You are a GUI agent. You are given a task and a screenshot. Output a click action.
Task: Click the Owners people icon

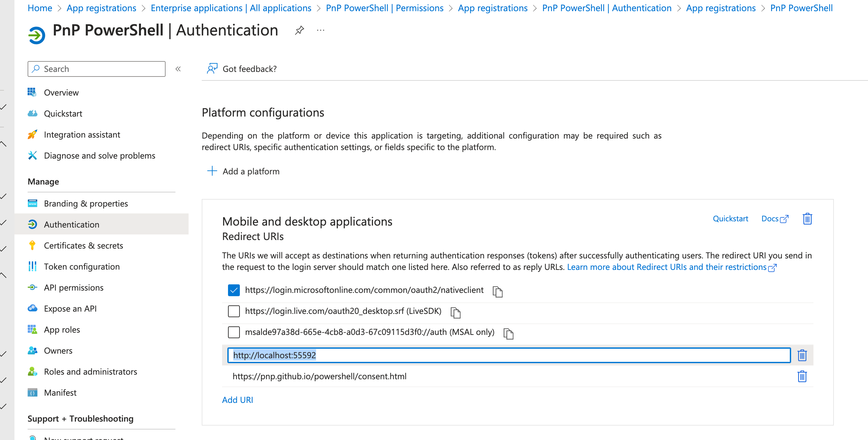[32, 350]
